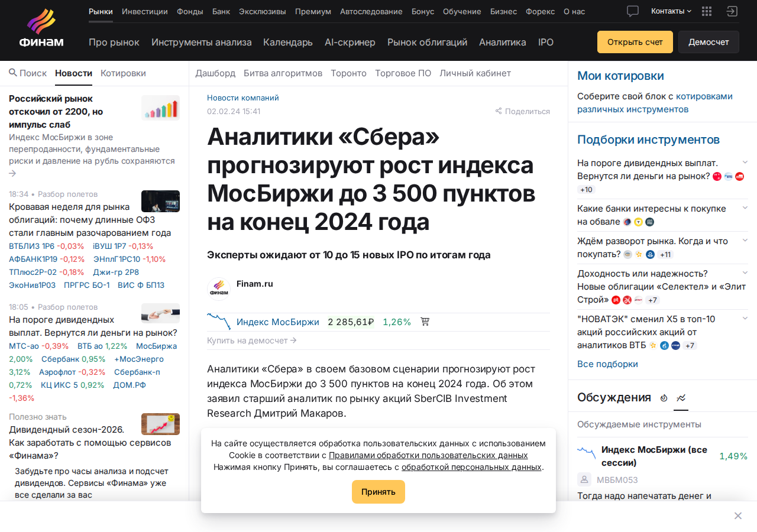
Task: Click the МТС red logo in dividend collection
Action: [717, 176]
